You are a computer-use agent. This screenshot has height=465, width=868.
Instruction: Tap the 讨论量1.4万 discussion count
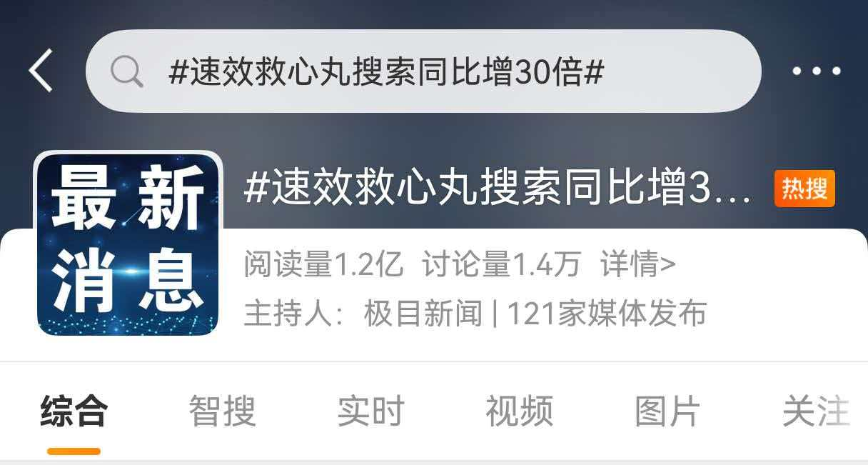click(502, 265)
